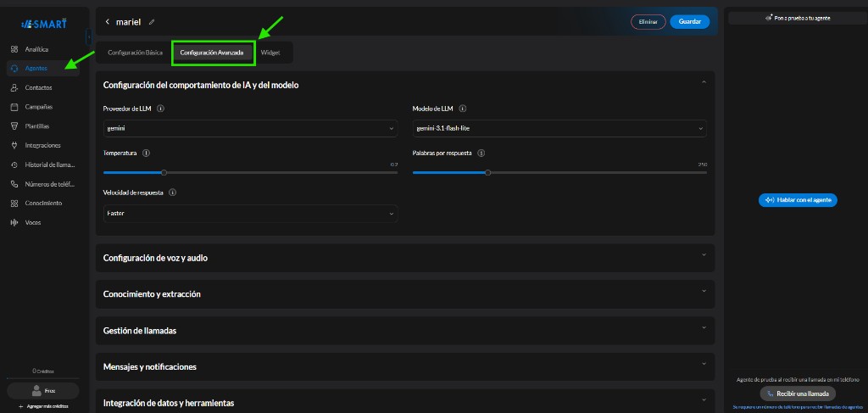Expand Mensajes y notificaciones section

[x=704, y=365]
